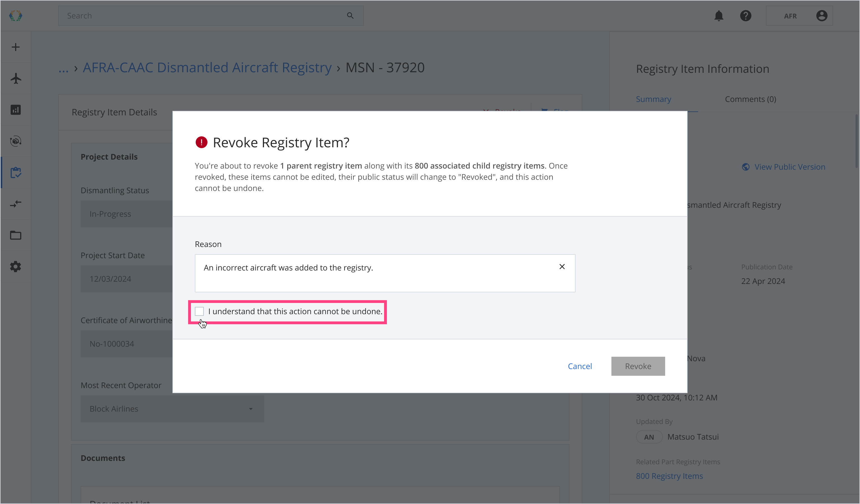Check the "I understand" confirmation checkbox
860x504 pixels.
(x=199, y=311)
